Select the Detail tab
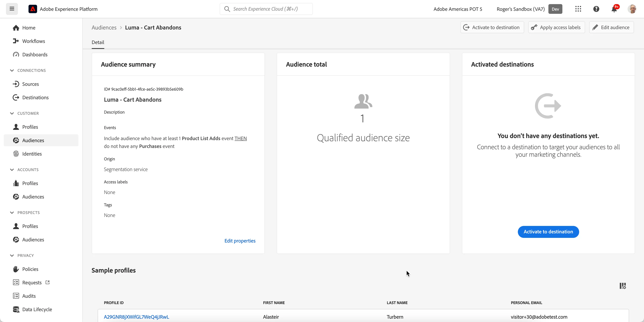644x322 pixels. click(x=98, y=42)
